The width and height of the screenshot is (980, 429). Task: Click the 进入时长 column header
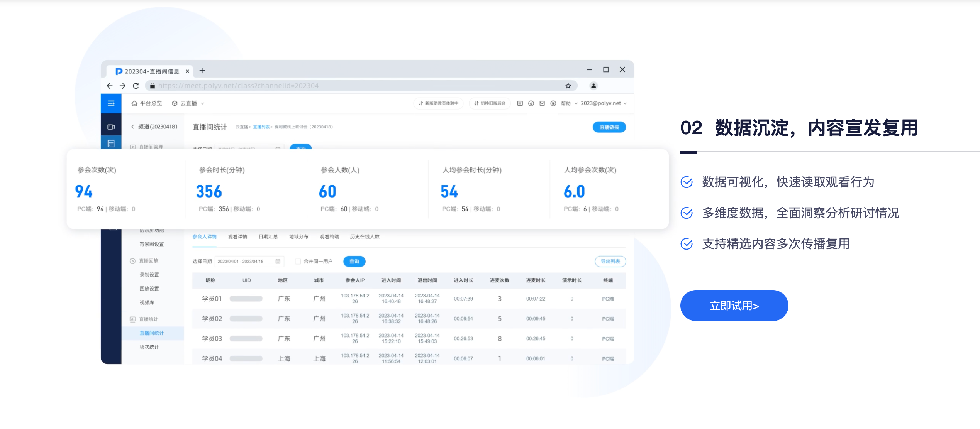pos(463,280)
